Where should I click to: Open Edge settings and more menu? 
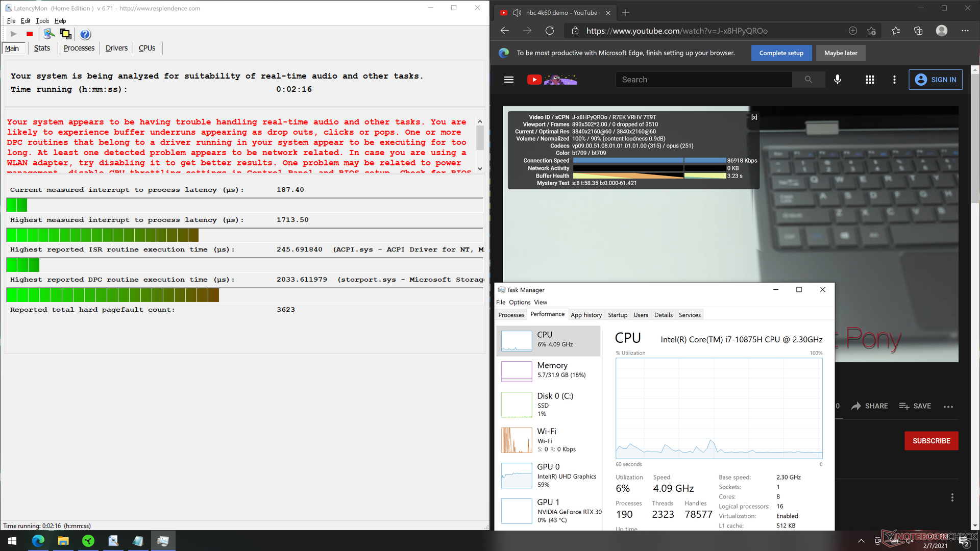(x=965, y=31)
